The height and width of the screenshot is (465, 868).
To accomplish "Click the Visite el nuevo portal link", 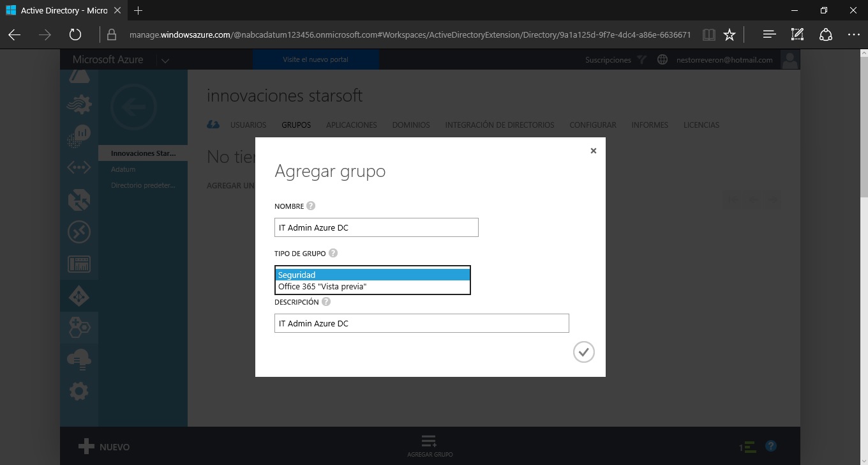I will (315, 59).
